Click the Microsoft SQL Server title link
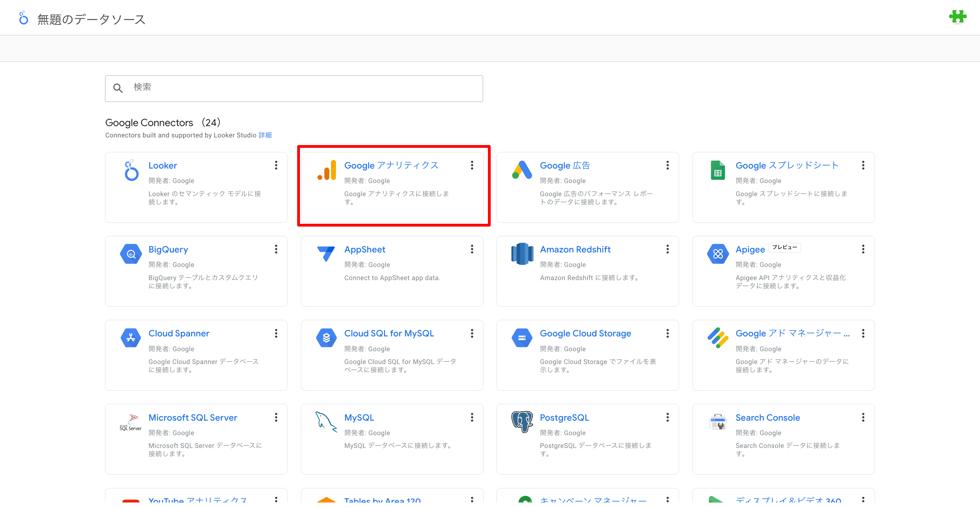This screenshot has height=507, width=980. [x=193, y=417]
